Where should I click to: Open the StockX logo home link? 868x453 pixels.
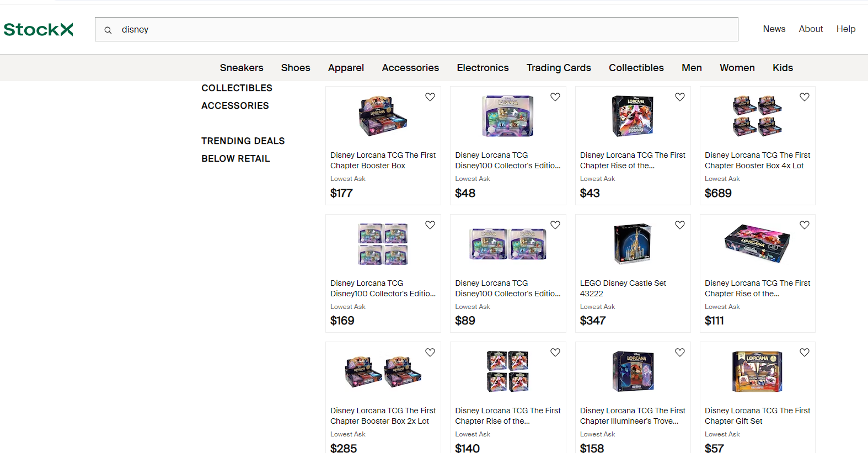click(x=39, y=29)
